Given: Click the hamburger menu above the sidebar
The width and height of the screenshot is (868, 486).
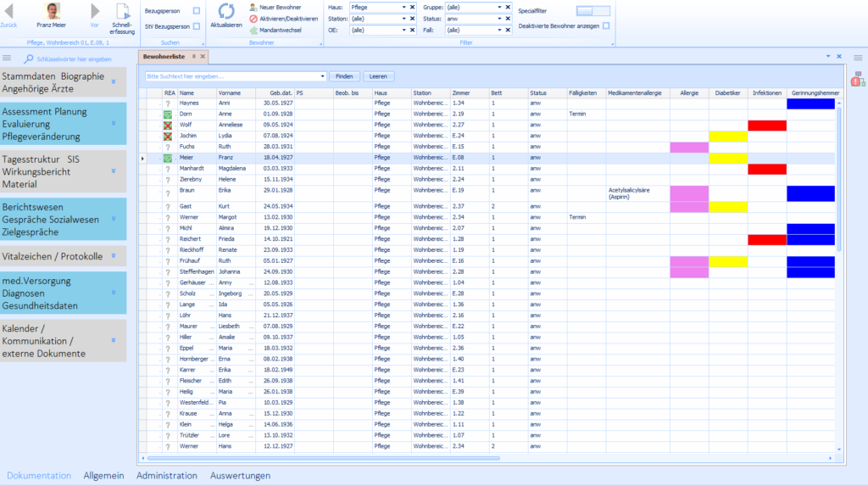Looking at the screenshot, I should pyautogui.click(x=7, y=59).
